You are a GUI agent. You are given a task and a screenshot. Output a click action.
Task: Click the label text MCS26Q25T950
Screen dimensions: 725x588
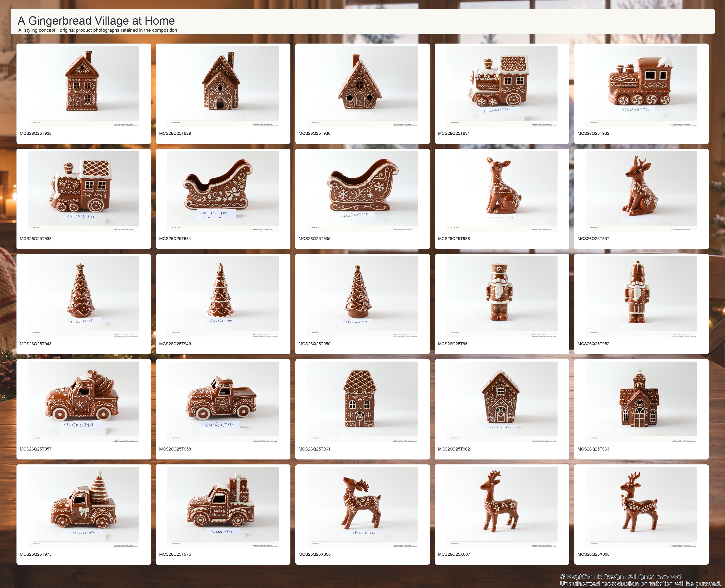[314, 344]
